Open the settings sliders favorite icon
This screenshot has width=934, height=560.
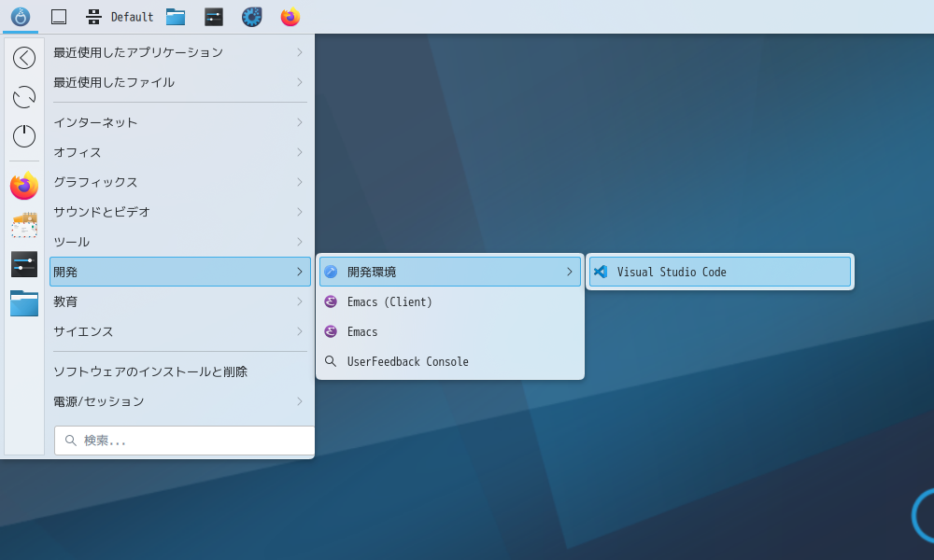pyautogui.click(x=24, y=264)
